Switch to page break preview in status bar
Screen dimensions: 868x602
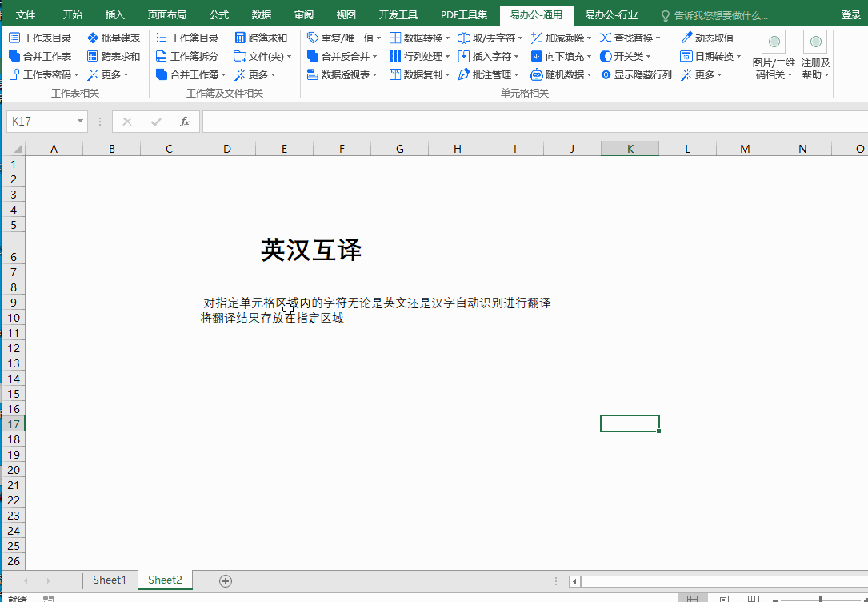753,599
